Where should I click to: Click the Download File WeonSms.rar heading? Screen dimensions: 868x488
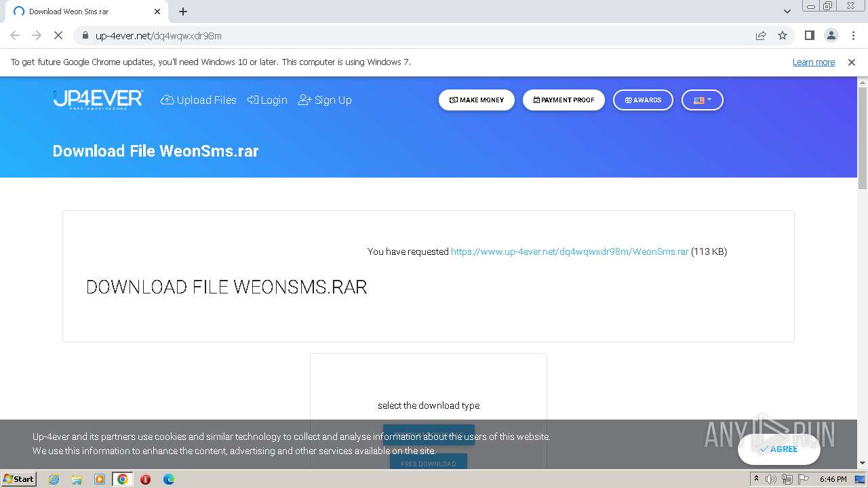155,150
